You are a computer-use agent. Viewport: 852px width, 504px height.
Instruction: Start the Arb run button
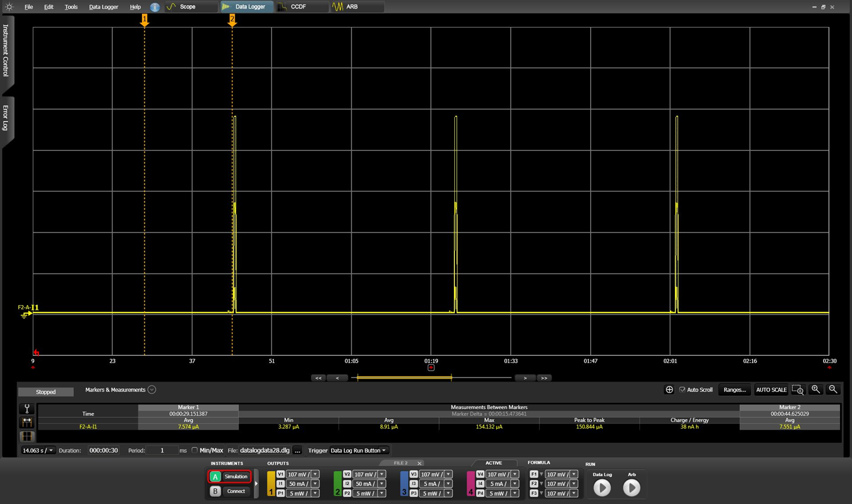tap(631, 488)
